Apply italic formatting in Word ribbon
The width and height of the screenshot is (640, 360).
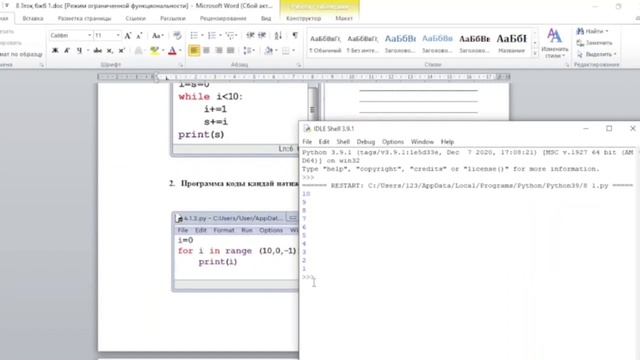(67, 51)
